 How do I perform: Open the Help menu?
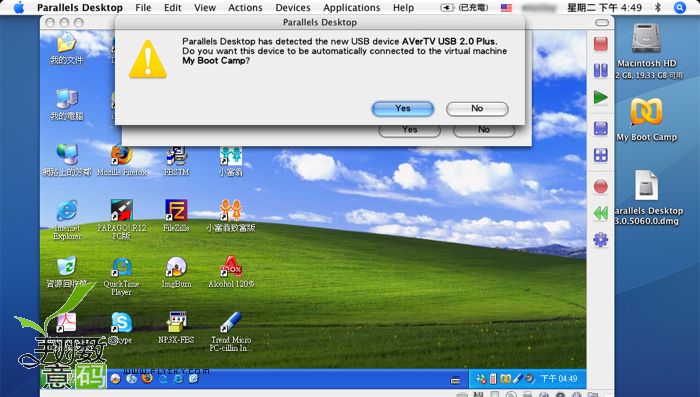tap(404, 8)
